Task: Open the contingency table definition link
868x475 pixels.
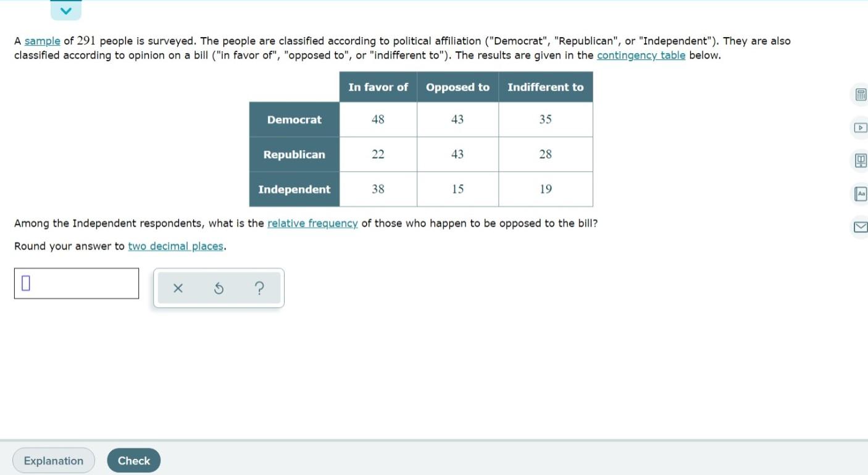Action: click(x=641, y=55)
